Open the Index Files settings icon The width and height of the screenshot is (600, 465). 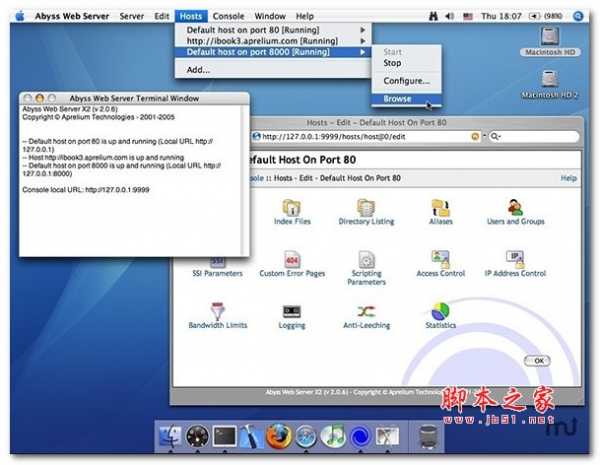click(292, 208)
